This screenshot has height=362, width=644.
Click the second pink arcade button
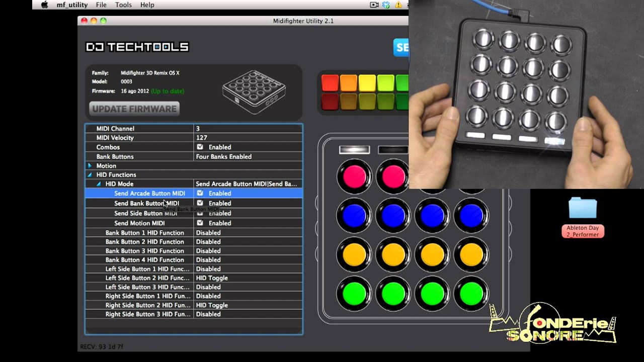click(x=393, y=176)
